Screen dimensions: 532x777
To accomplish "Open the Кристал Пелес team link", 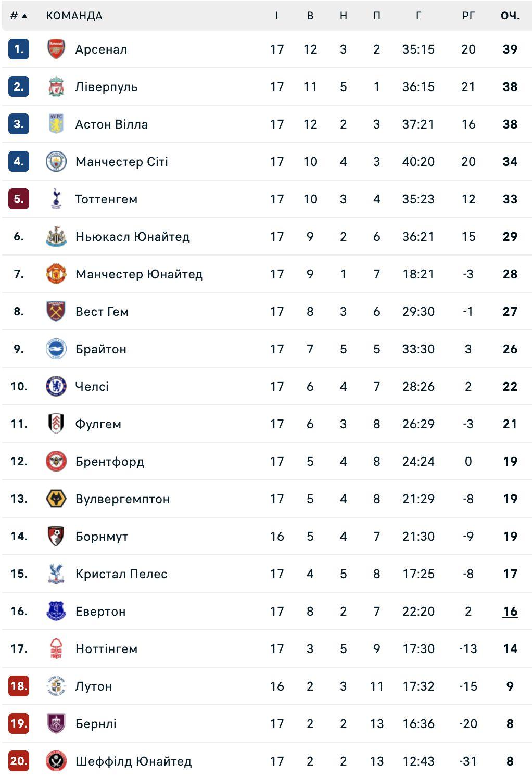I will (x=121, y=574).
